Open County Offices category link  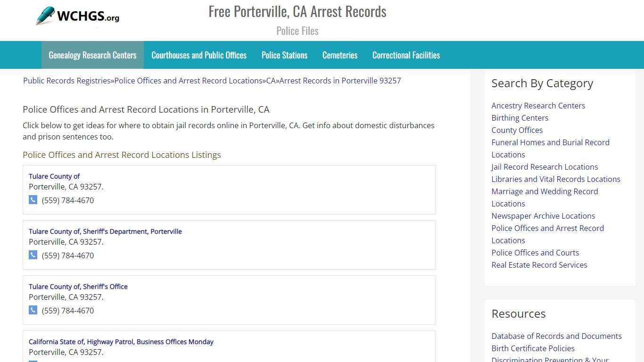[x=517, y=130]
